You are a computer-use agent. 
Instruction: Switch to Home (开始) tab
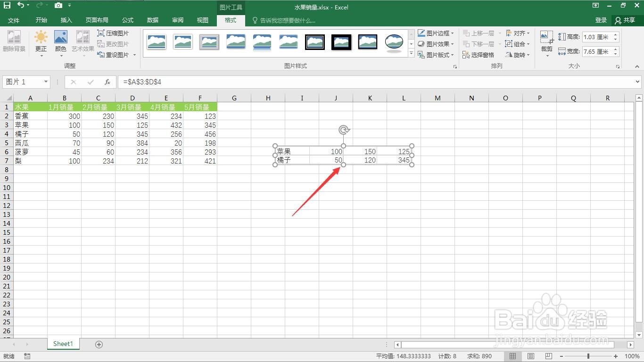41,20
